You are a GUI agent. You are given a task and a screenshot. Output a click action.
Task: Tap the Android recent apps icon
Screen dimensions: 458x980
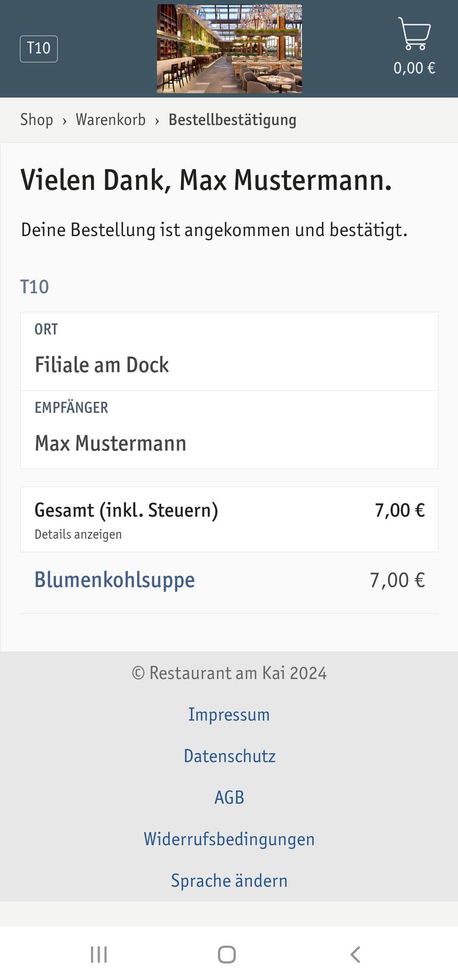tap(99, 955)
